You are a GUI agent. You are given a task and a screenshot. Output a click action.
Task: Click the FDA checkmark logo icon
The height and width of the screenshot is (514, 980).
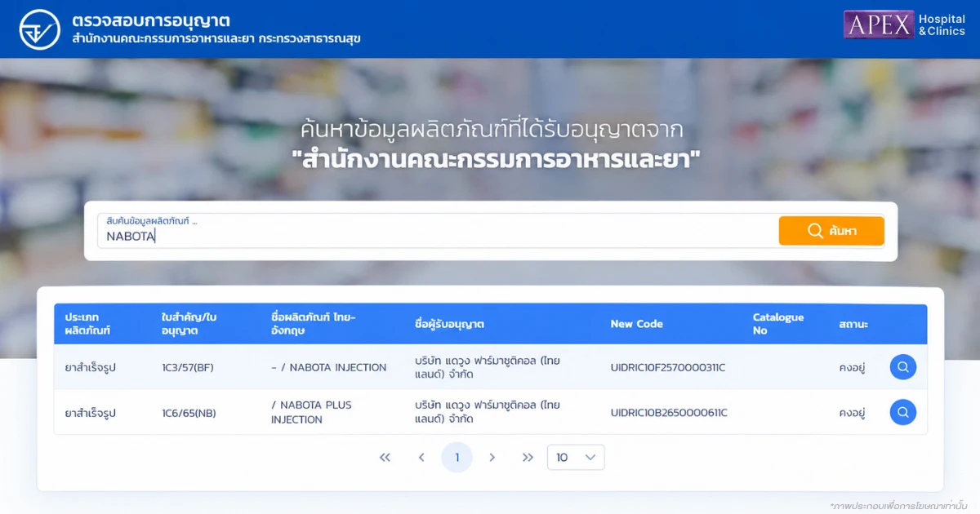point(39,30)
